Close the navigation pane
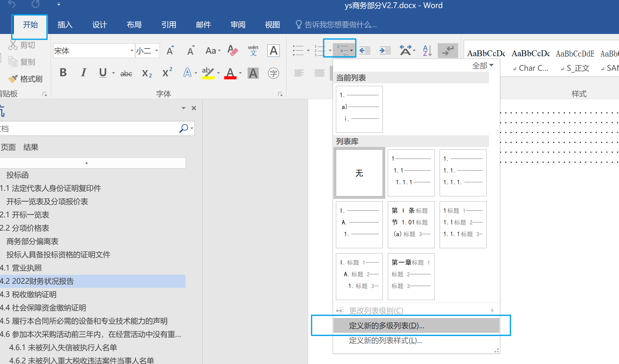The width and height of the screenshot is (619, 364). tap(194, 108)
